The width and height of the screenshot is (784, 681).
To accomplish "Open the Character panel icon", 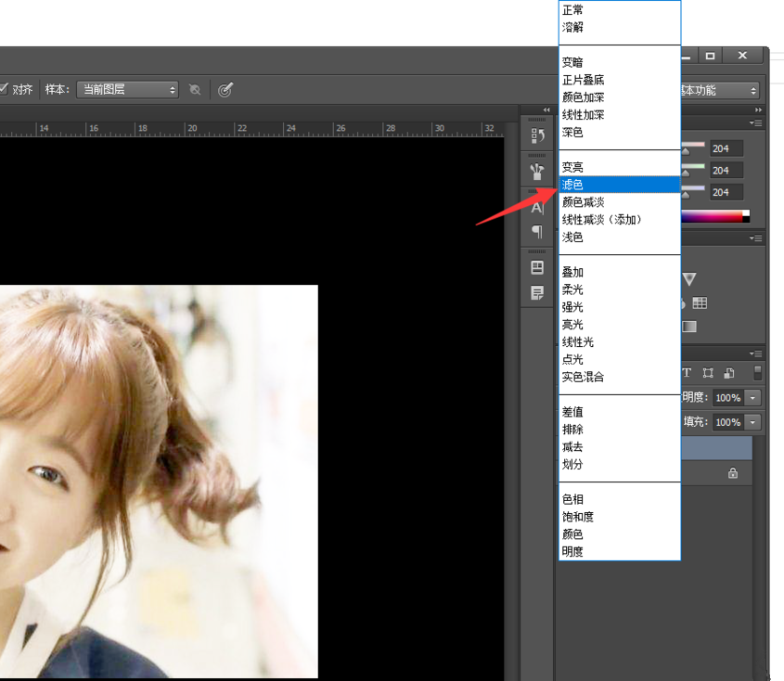I will pos(536,208).
